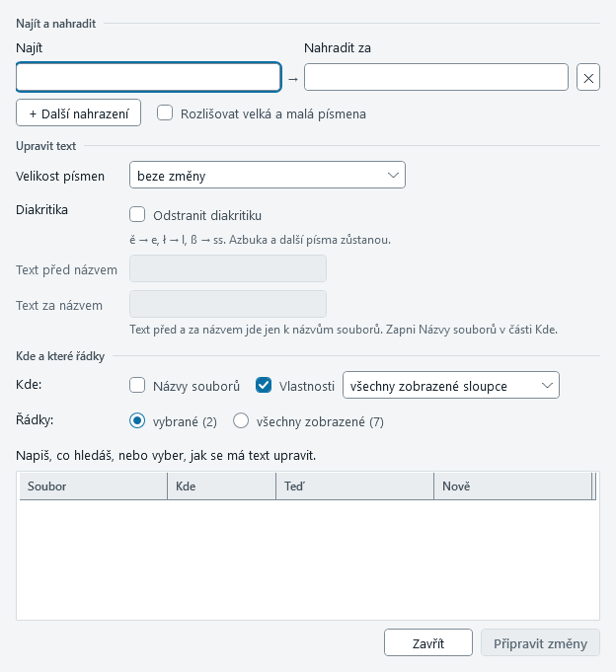The height and width of the screenshot is (672, 616).
Task: Open the Velikost písmen dropdown
Action: click(x=268, y=175)
